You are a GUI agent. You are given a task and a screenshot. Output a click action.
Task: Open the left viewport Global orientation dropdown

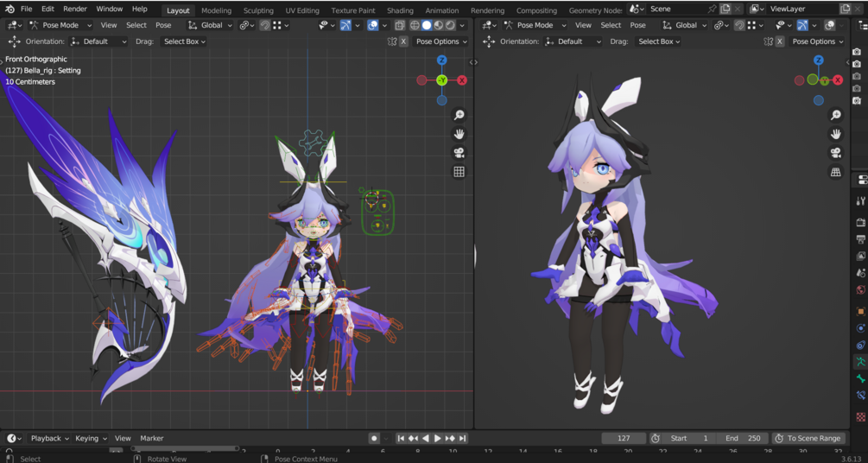point(209,25)
